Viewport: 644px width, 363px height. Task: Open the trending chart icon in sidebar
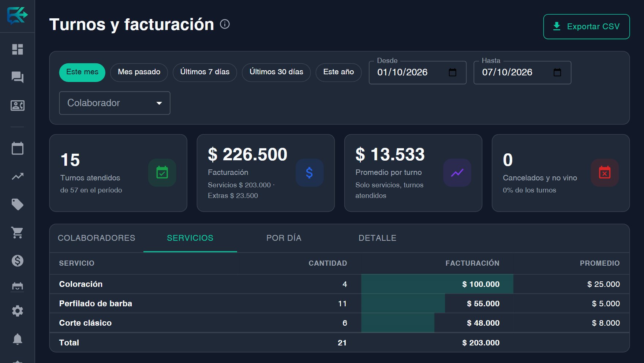pyautogui.click(x=18, y=176)
